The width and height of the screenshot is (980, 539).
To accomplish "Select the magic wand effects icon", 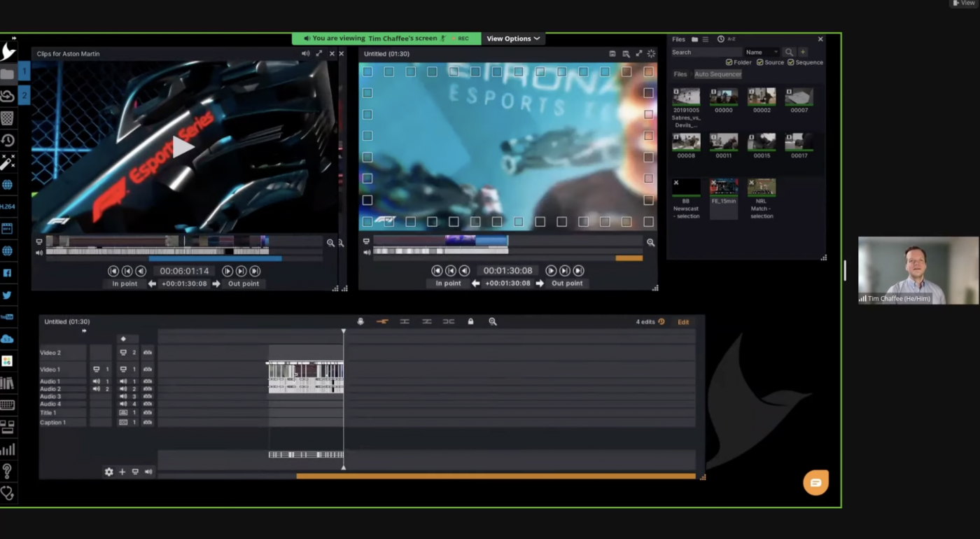I will (x=7, y=162).
